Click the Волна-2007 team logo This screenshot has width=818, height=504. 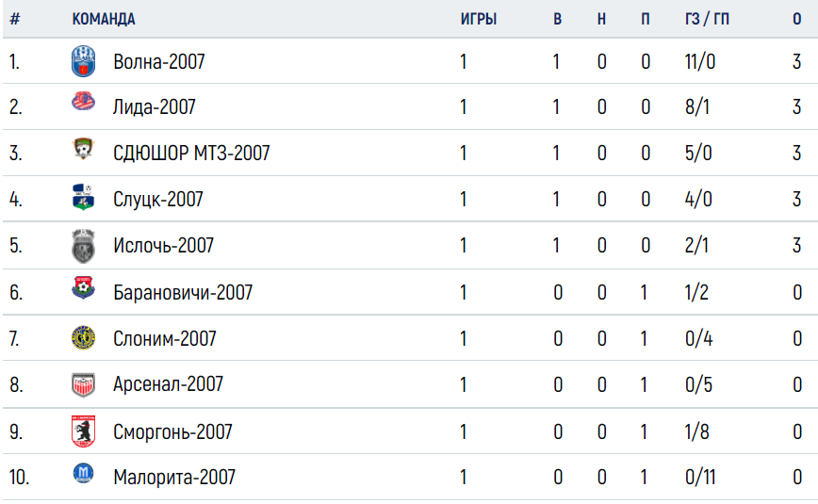(x=84, y=61)
